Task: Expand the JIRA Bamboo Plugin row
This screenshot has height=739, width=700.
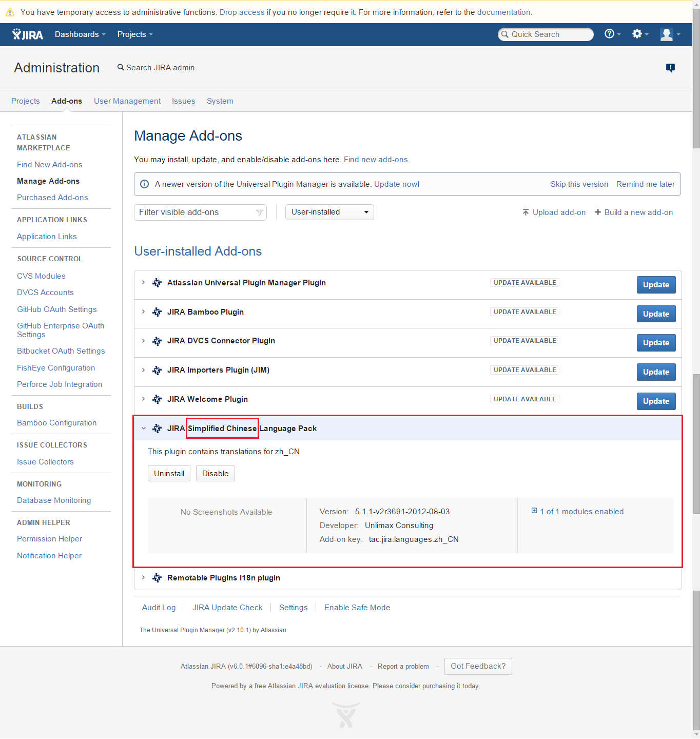Action: (143, 312)
